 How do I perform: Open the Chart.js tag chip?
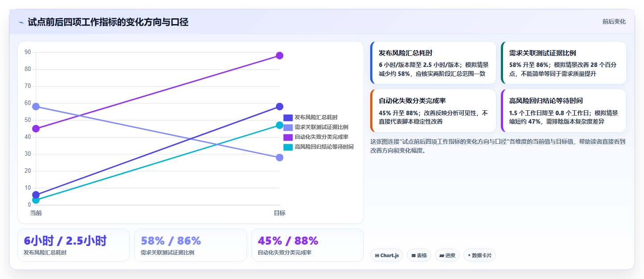387,255
